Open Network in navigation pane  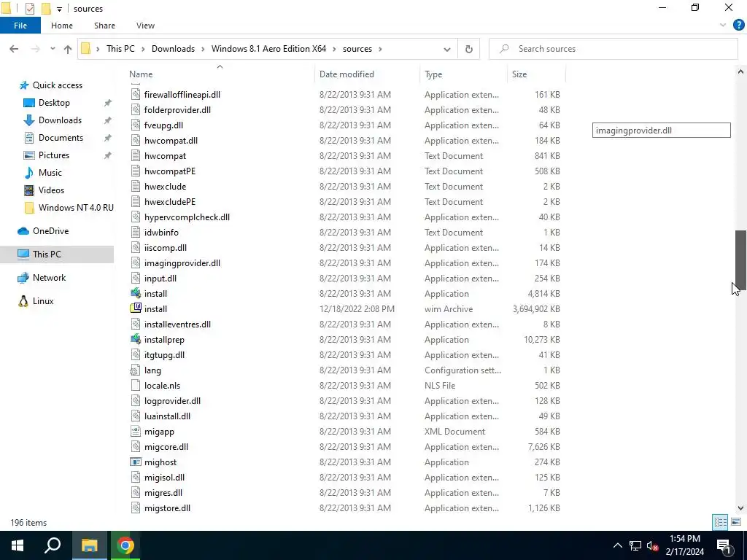pos(49,278)
